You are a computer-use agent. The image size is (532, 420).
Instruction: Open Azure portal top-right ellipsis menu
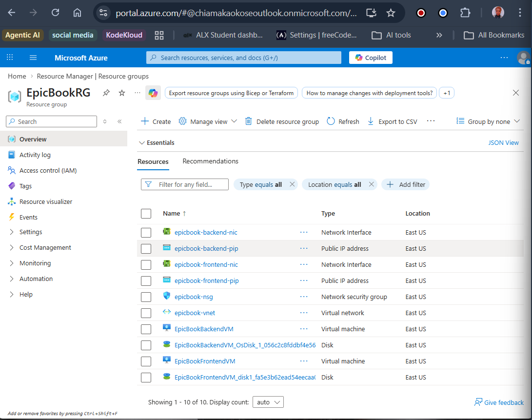pyautogui.click(x=504, y=58)
